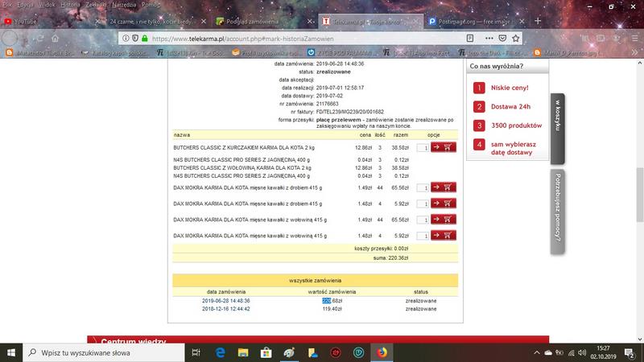Viewport: 644px width, 362px height.
Task: Add DAX z drobiem 415 g, quantity 44, to cart
Action: point(444,187)
